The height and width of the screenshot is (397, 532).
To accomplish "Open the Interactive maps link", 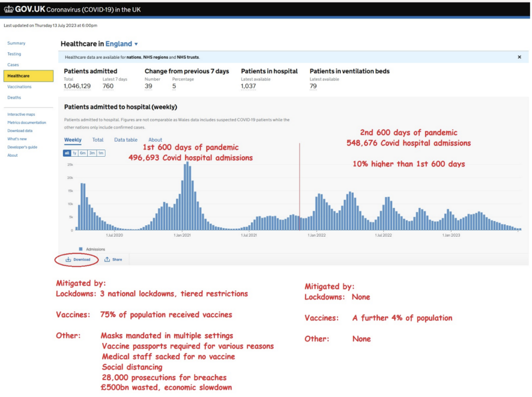I will [21, 114].
